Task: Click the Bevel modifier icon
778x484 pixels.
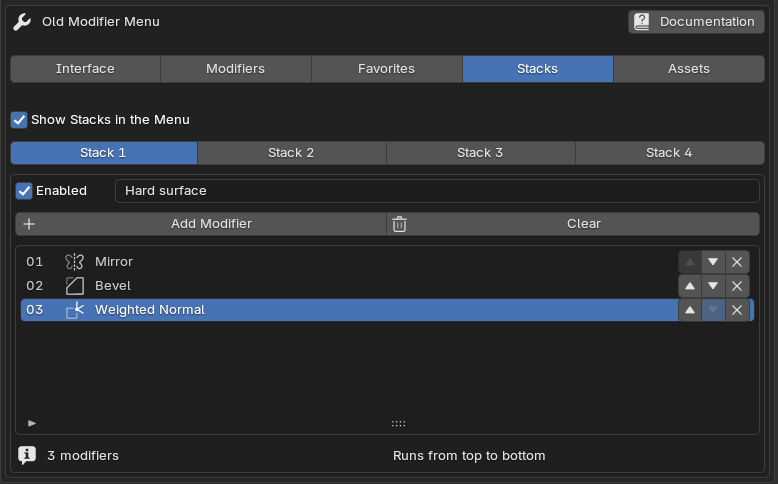Action: pos(74,286)
